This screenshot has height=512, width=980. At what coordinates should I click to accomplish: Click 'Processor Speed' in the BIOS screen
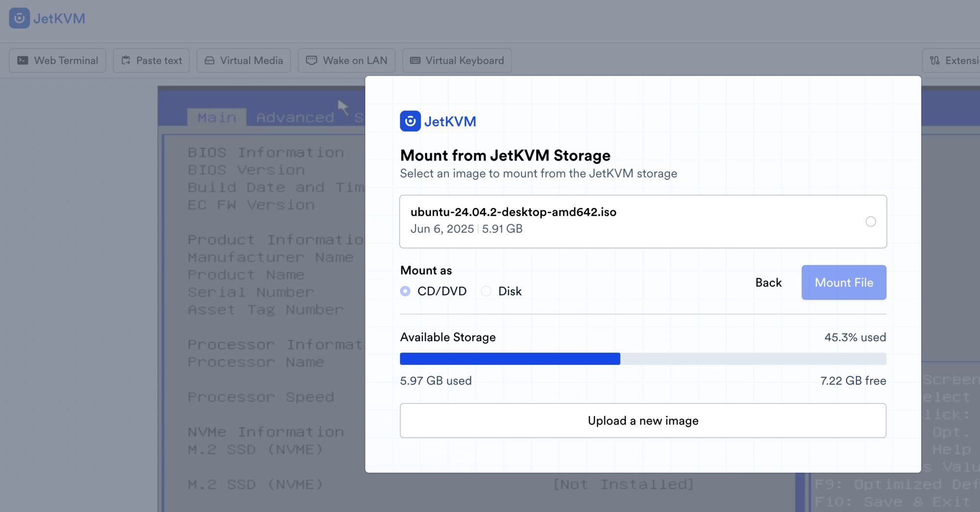[x=261, y=397]
